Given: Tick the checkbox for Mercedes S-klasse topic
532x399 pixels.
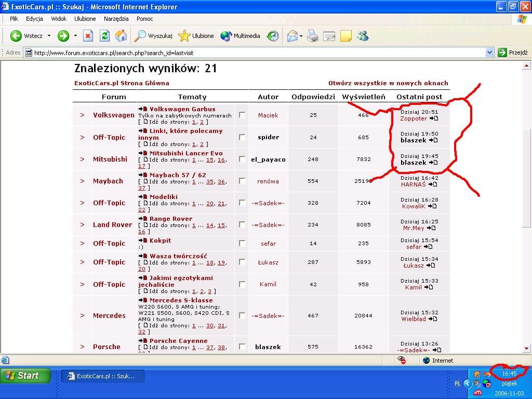Looking at the screenshot, I should coord(242,315).
